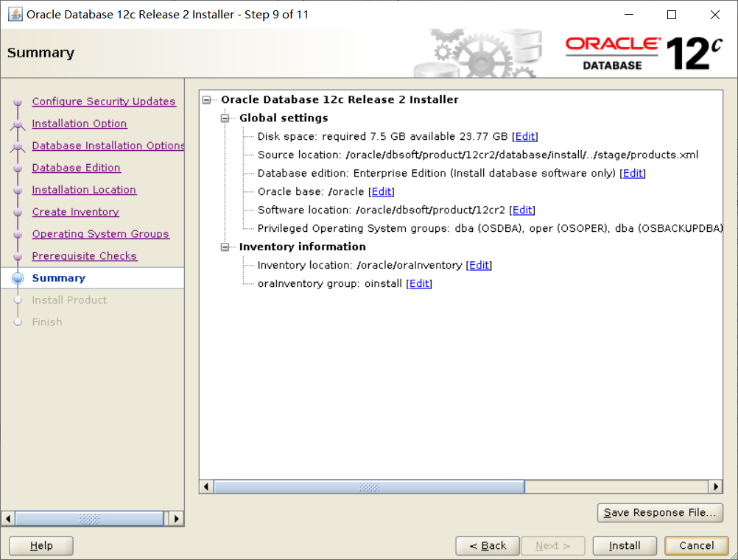The width and height of the screenshot is (738, 560).
Task: Click the gears banner graphic
Action: (x=479, y=52)
